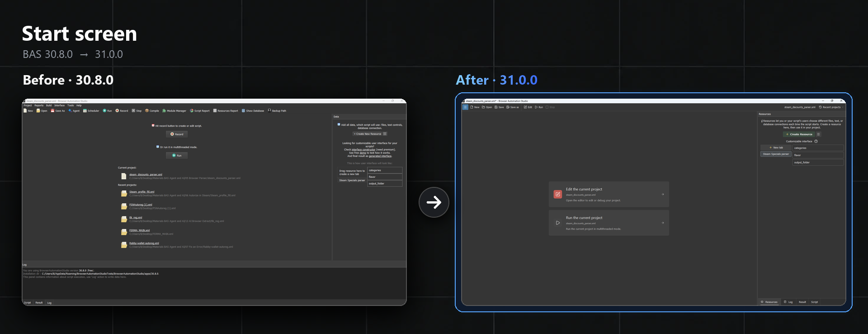Open generated interface link
The height and width of the screenshot is (334, 868).
380,156
